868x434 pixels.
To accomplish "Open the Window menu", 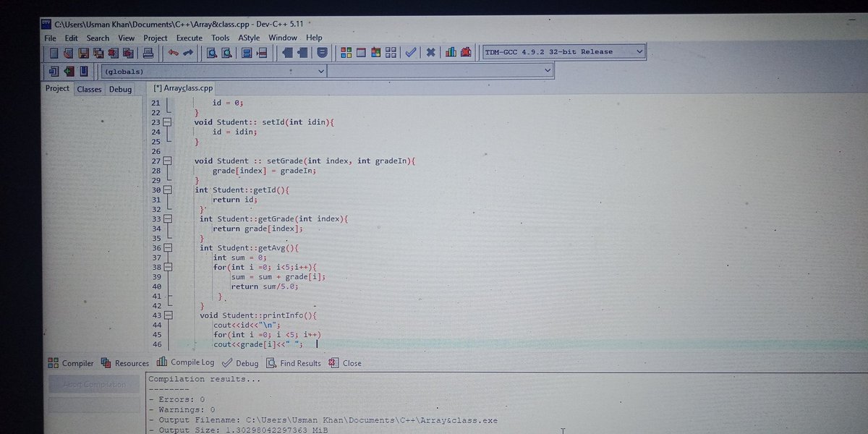I will [x=283, y=38].
